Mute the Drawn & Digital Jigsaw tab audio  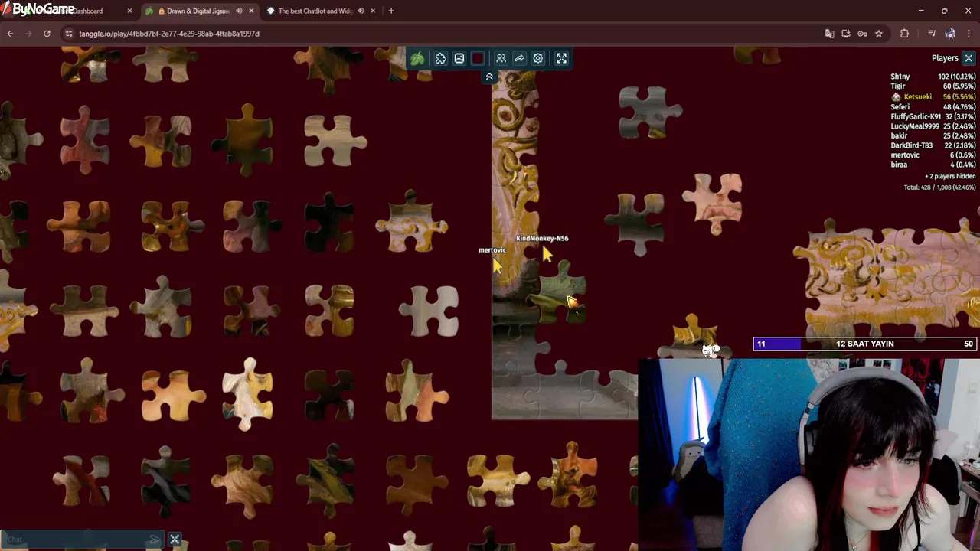239,11
